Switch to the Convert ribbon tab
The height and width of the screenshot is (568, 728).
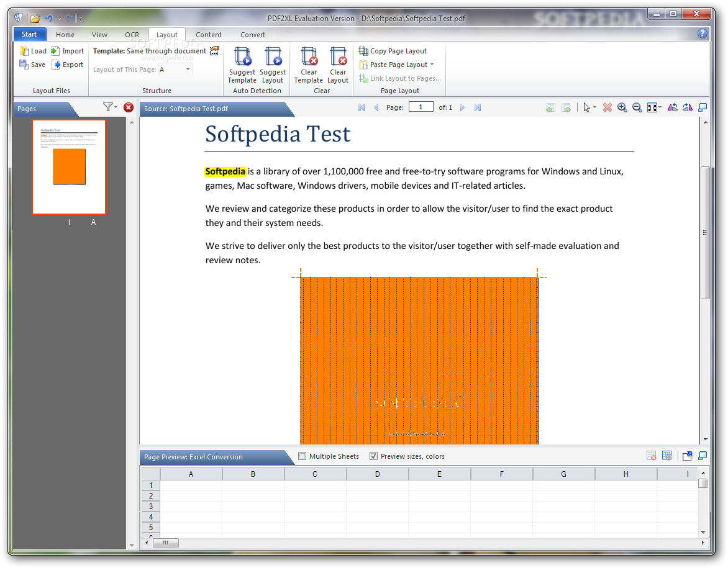click(253, 35)
